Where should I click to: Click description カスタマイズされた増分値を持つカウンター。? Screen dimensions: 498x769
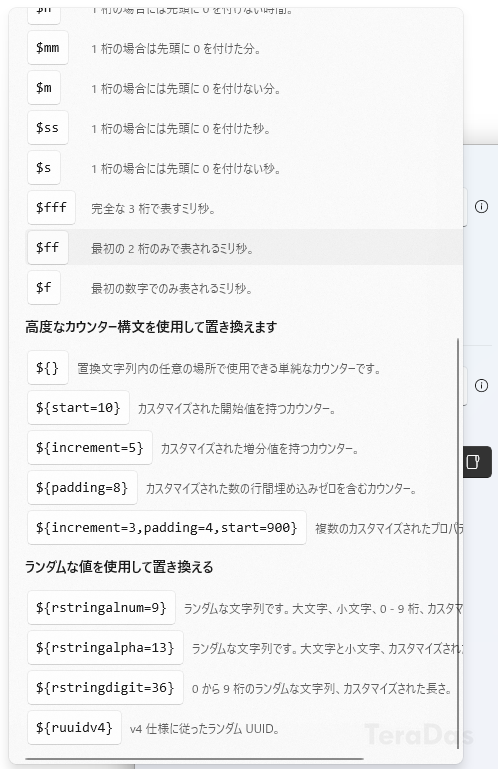pyautogui.click(x=260, y=449)
